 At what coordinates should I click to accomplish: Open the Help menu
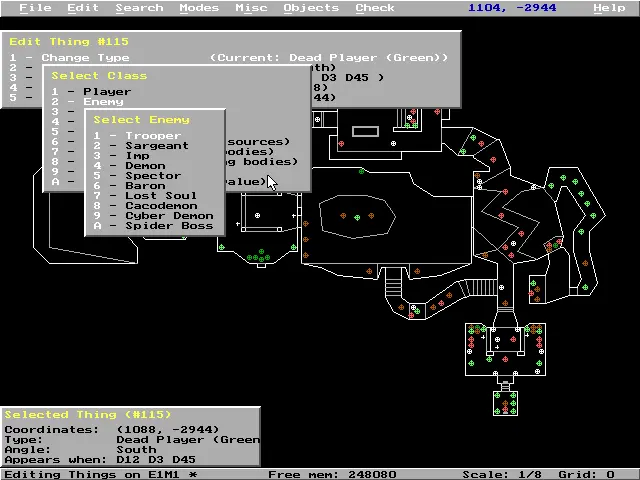609,8
